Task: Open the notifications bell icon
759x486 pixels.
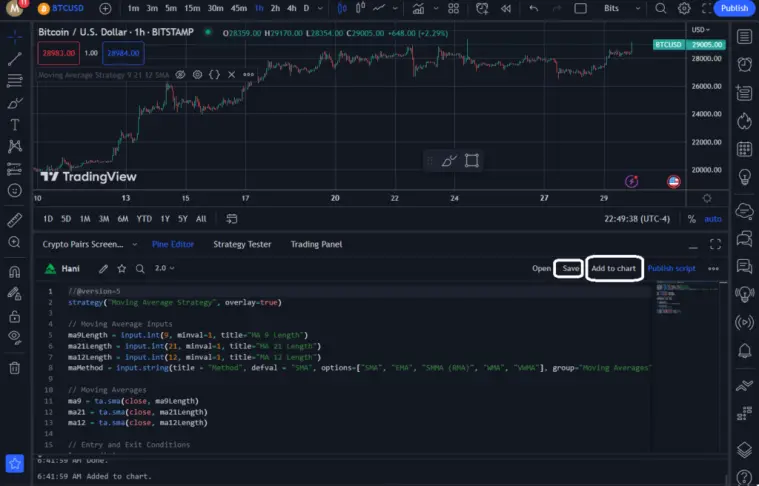Action: [744, 350]
